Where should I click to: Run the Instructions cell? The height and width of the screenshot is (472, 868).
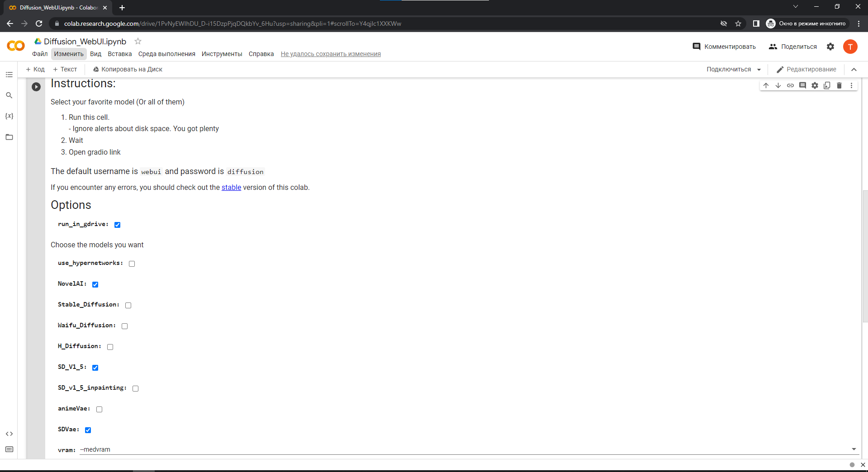36,86
